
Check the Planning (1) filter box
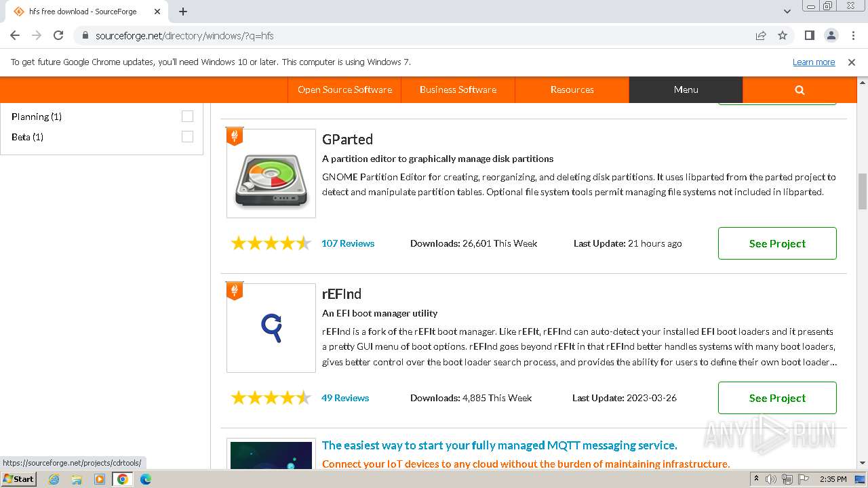click(x=187, y=117)
